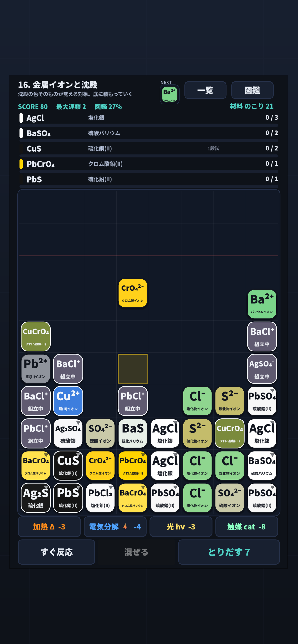The width and height of the screenshot is (298, 644).
Task: Tap the Ag₂SO₄ 硫酸銀 tile
Action: tap(68, 433)
